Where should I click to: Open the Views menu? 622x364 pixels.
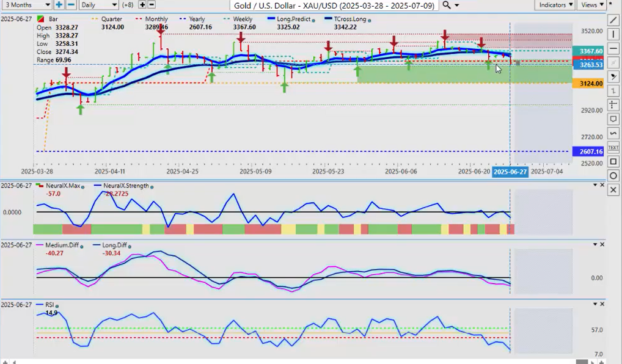tap(591, 5)
